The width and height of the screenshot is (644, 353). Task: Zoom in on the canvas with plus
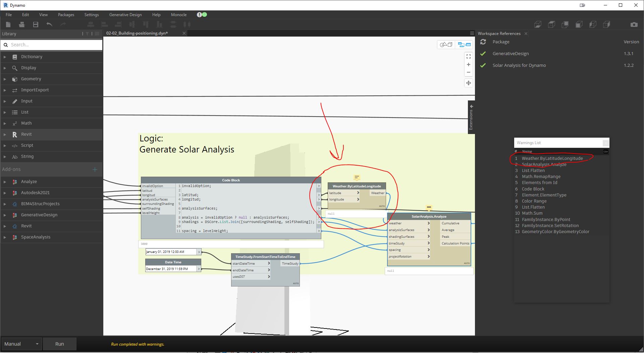click(469, 64)
